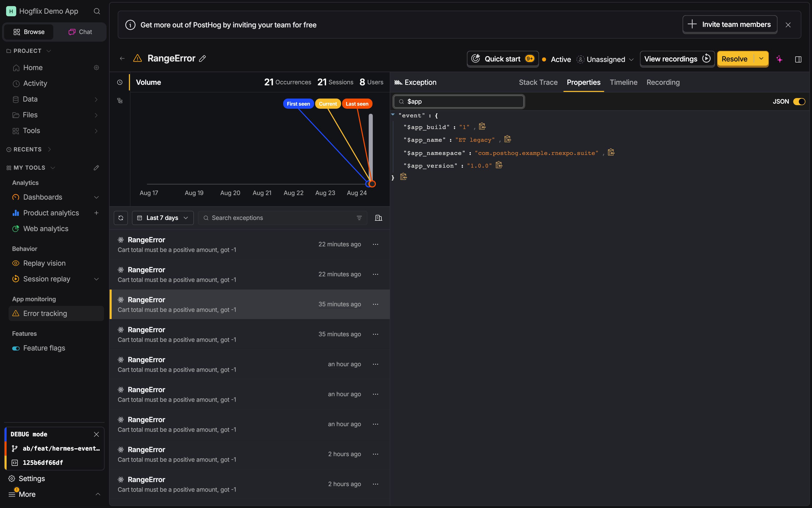
Task: Click the clock icon beside Volume
Action: (x=120, y=82)
